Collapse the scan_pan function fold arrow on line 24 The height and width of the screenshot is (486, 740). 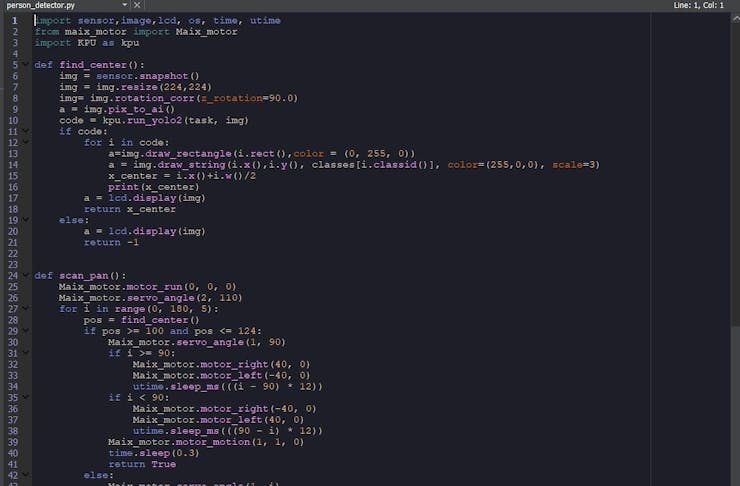point(26,275)
